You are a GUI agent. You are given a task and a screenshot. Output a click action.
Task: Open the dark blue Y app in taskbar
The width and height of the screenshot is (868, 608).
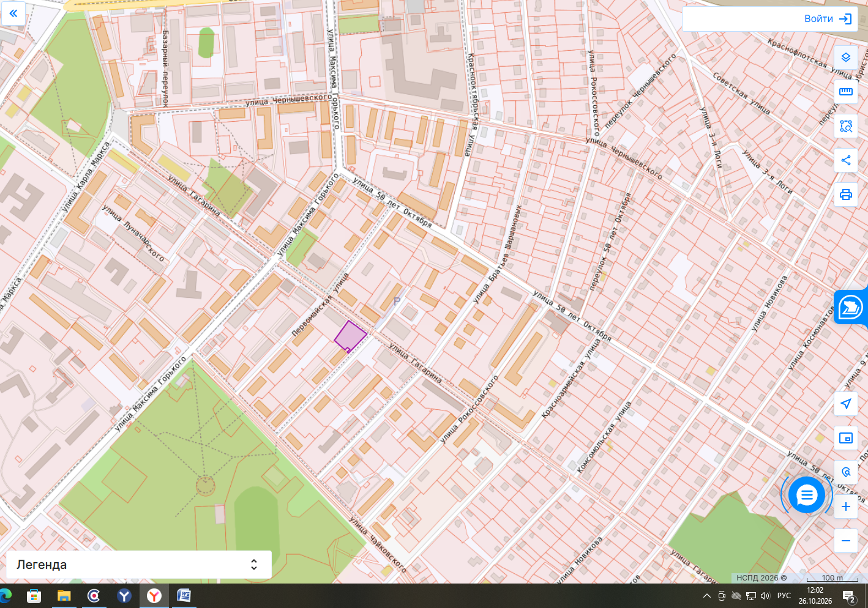pos(124,595)
